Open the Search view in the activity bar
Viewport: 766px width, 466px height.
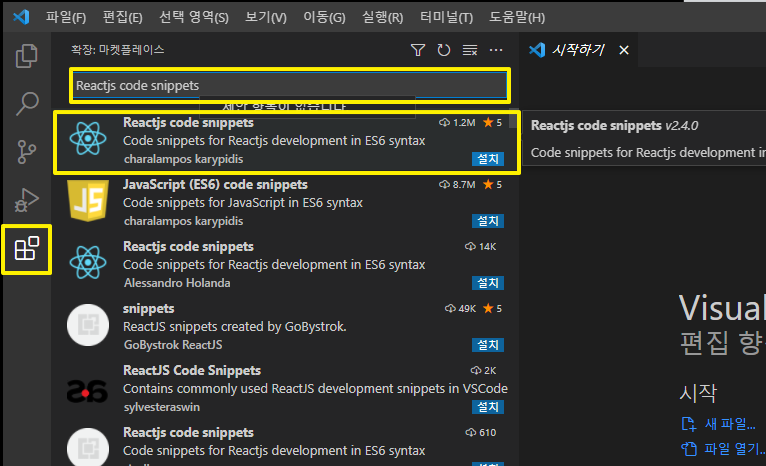click(26, 103)
